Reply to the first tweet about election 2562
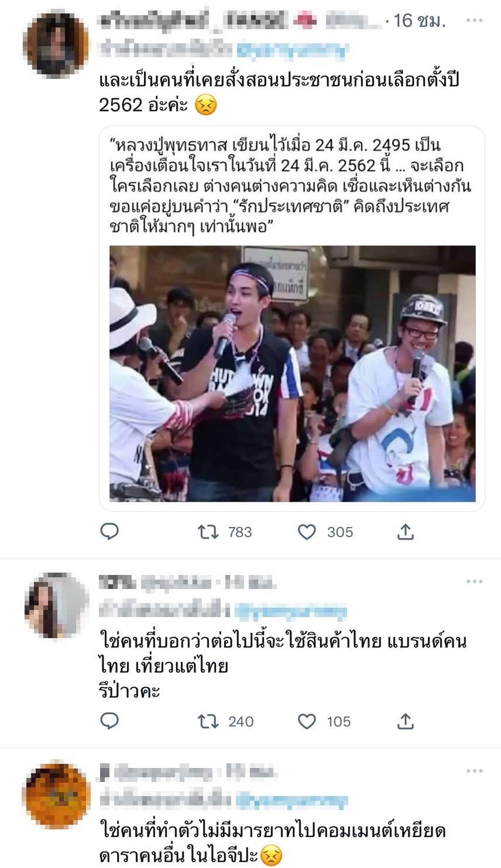Image resolution: width=501 pixels, height=868 pixels. pyautogui.click(x=109, y=532)
